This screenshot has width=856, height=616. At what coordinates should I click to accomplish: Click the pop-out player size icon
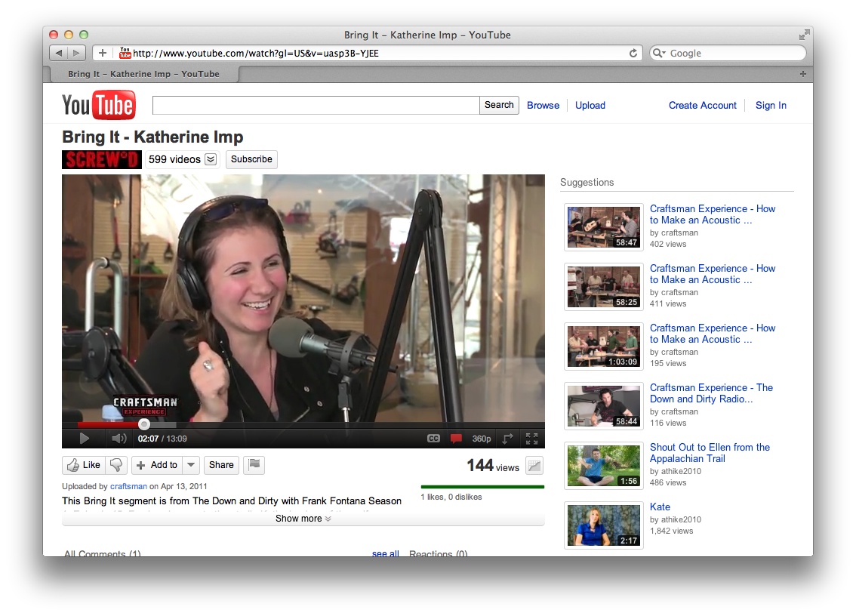point(508,439)
